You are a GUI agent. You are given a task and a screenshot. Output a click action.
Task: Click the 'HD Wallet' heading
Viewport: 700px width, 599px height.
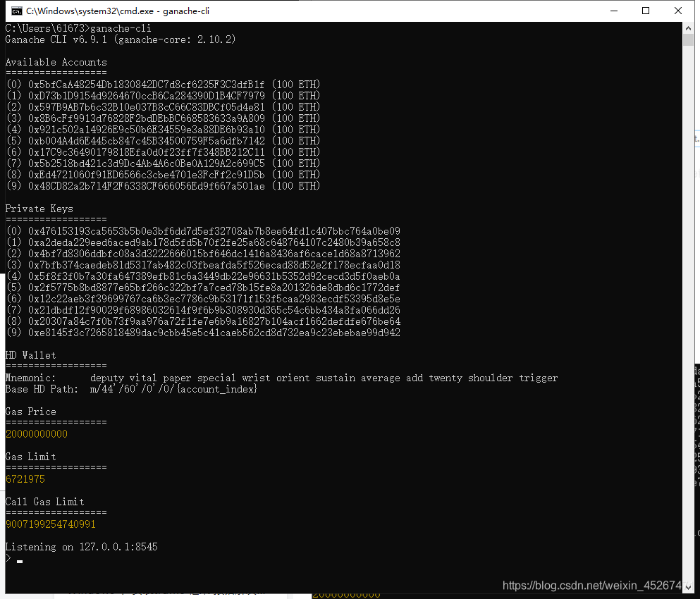coord(31,355)
